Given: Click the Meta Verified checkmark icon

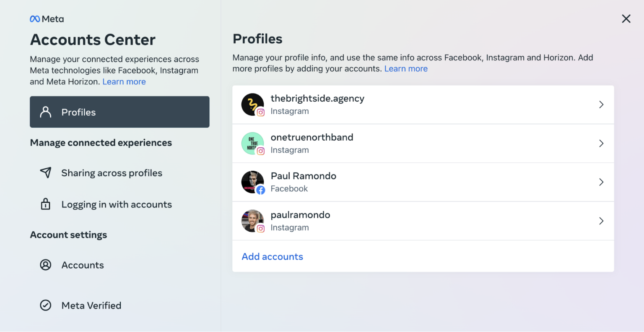Looking at the screenshot, I should 45,305.
